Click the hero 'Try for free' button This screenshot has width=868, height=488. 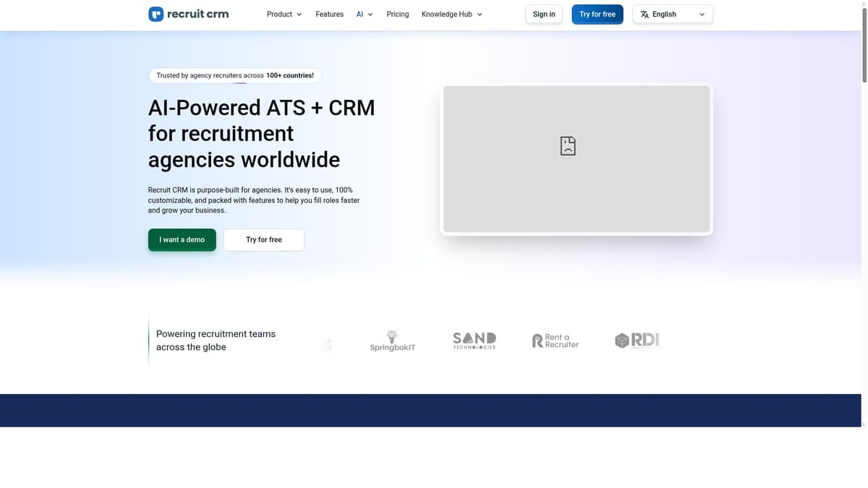point(263,239)
